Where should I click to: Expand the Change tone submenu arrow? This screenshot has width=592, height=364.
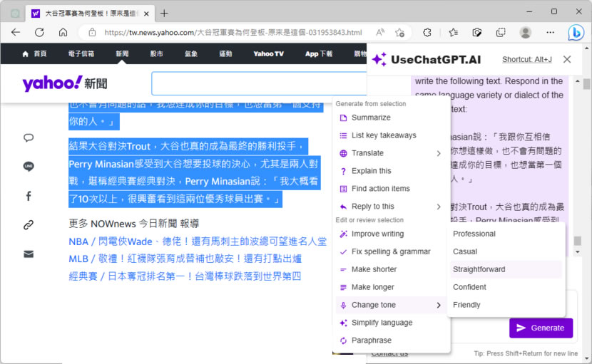[x=439, y=305]
